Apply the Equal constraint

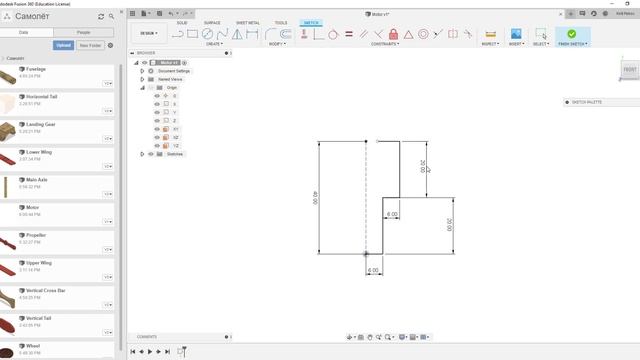pos(349,34)
